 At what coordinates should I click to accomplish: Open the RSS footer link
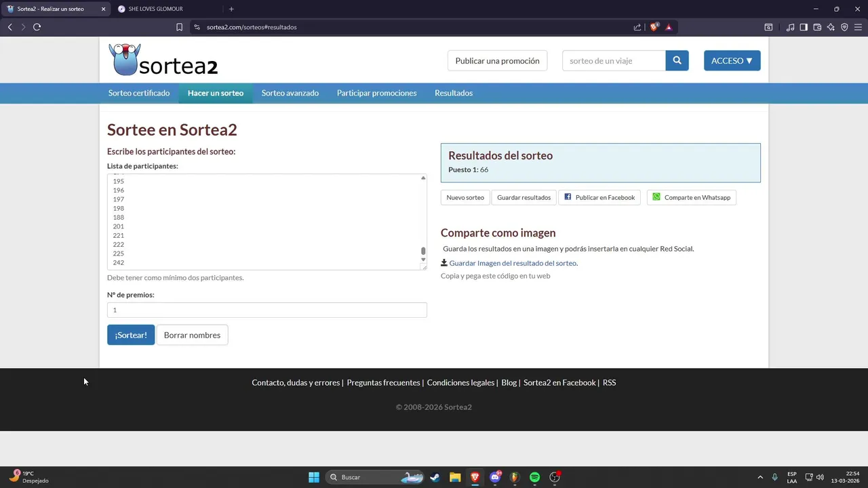[610, 382]
